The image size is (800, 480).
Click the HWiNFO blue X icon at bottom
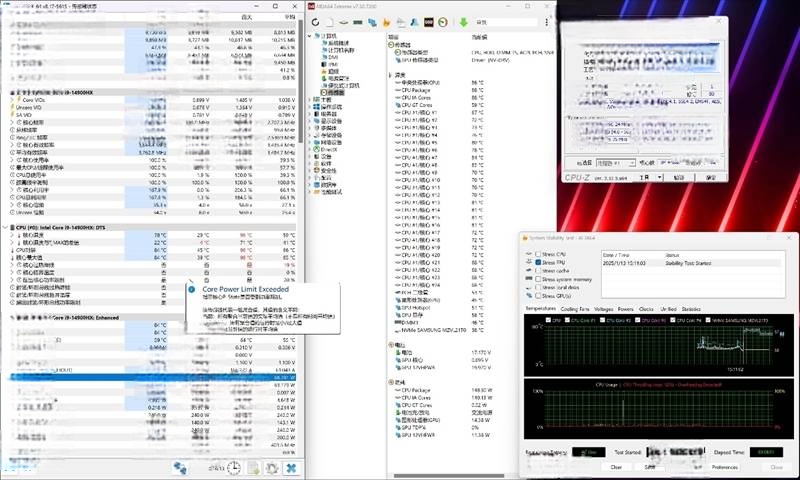tap(291, 468)
